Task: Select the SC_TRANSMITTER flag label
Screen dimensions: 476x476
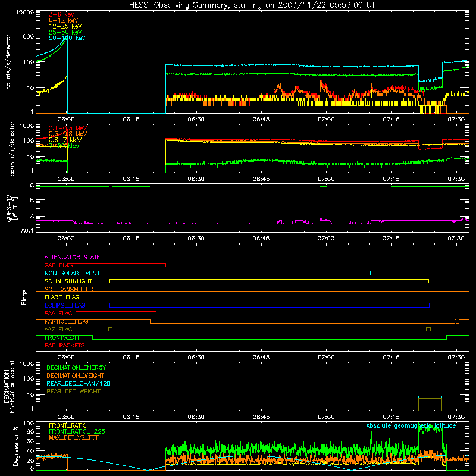Action: (69, 289)
